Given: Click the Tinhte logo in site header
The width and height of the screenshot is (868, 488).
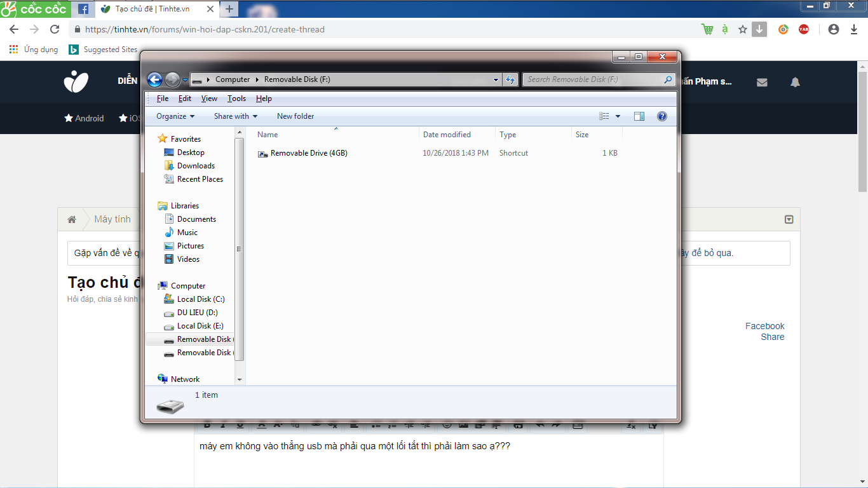Looking at the screenshot, I should (76, 81).
